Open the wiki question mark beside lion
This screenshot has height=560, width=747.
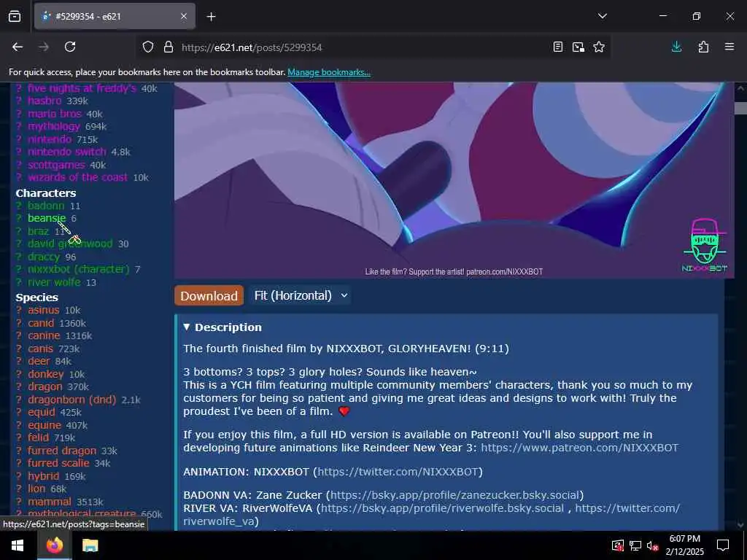(x=19, y=489)
